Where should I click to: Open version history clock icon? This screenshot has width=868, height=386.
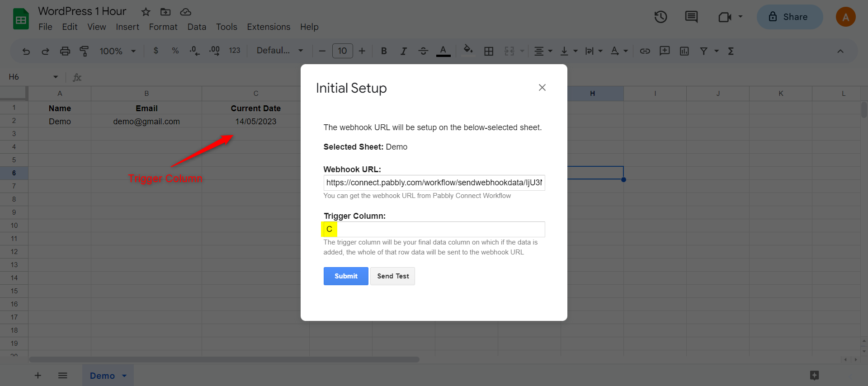point(661,17)
